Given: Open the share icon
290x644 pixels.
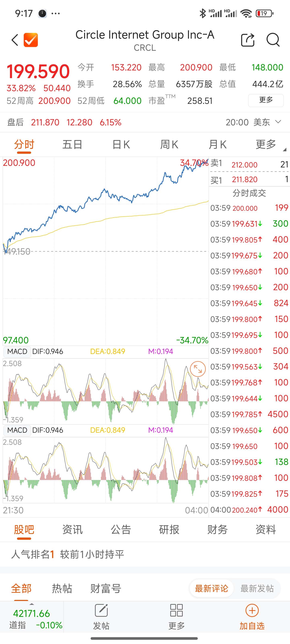Looking at the screenshot, I should (x=248, y=40).
